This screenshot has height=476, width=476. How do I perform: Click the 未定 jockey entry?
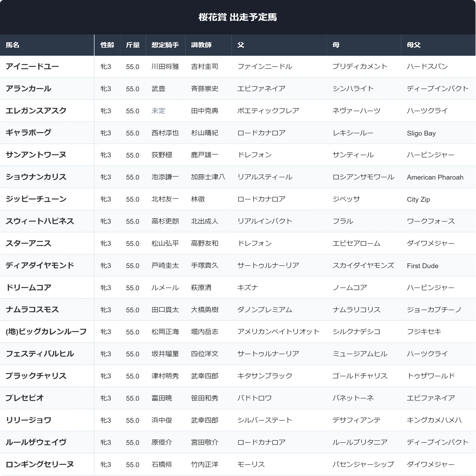coord(159,111)
